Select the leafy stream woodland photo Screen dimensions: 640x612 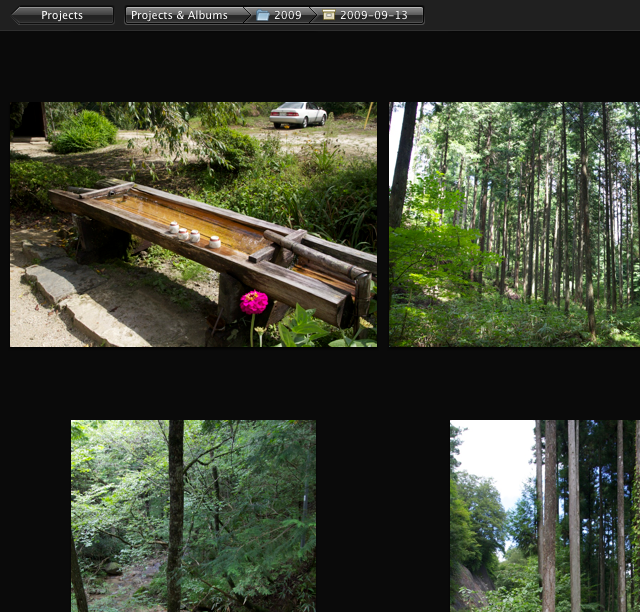pos(193,516)
